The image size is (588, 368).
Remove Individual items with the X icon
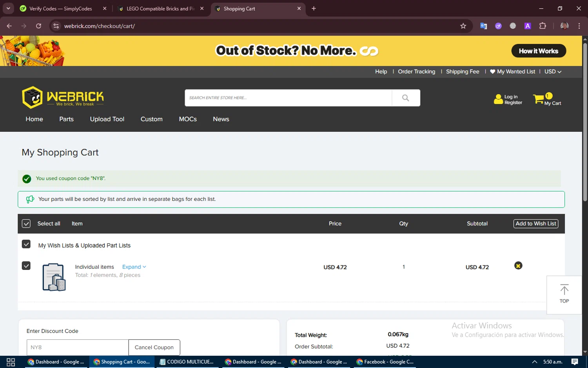click(x=518, y=266)
